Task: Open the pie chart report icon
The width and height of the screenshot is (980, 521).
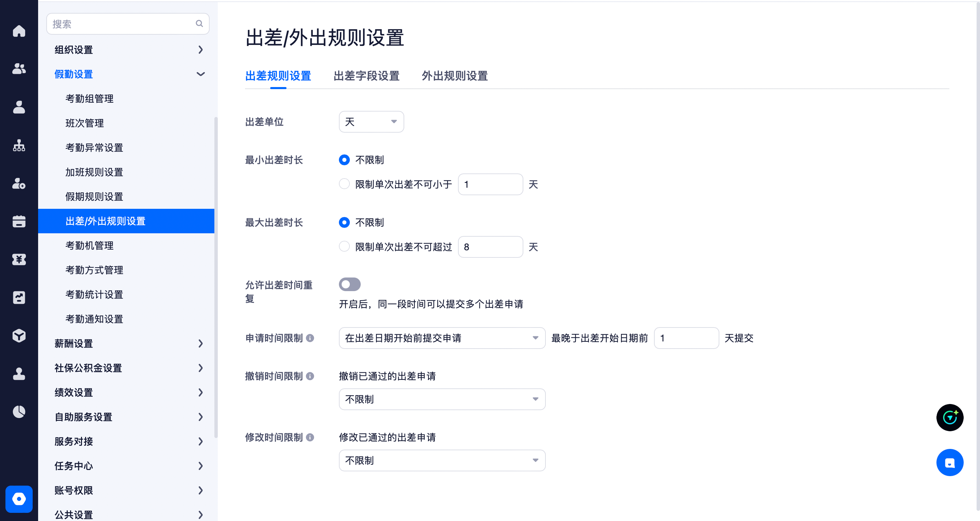Action: [19, 412]
